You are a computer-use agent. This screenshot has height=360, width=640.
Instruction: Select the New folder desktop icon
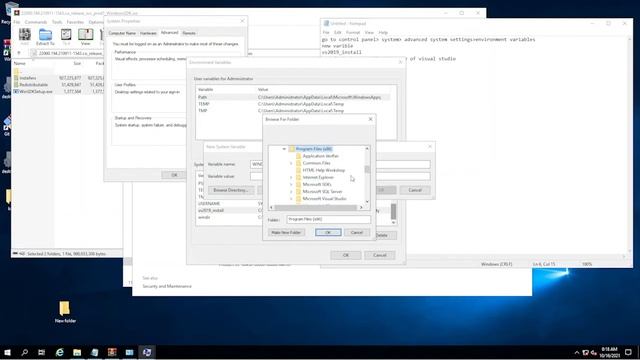pyautogui.click(x=65, y=312)
